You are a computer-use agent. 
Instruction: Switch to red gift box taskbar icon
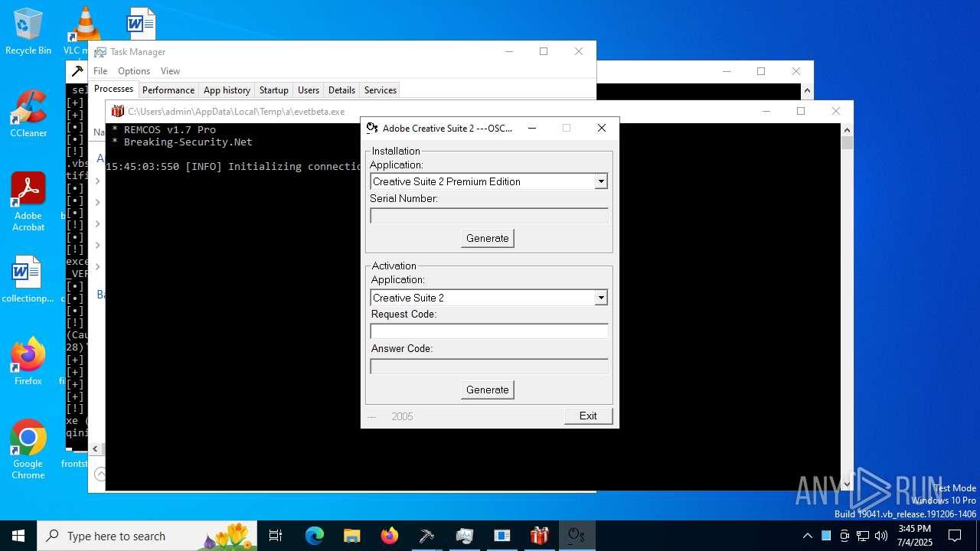[540, 536]
